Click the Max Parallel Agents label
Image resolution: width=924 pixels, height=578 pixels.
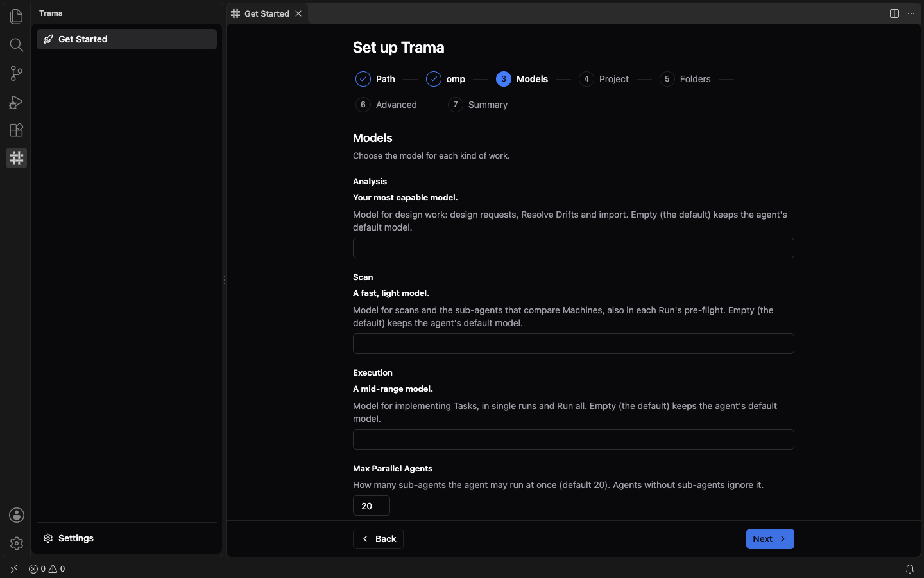[393, 469]
